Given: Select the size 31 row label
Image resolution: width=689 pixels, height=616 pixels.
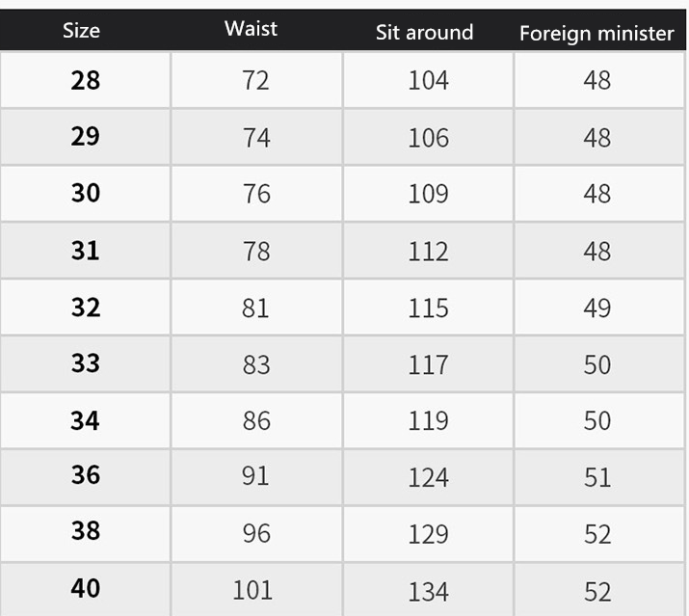Looking at the screenshot, I should pos(86,251).
